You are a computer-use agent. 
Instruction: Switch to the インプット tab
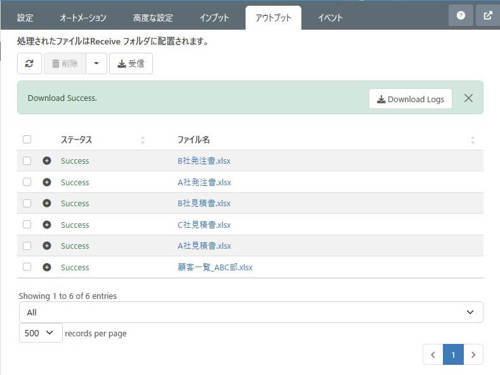point(214,18)
